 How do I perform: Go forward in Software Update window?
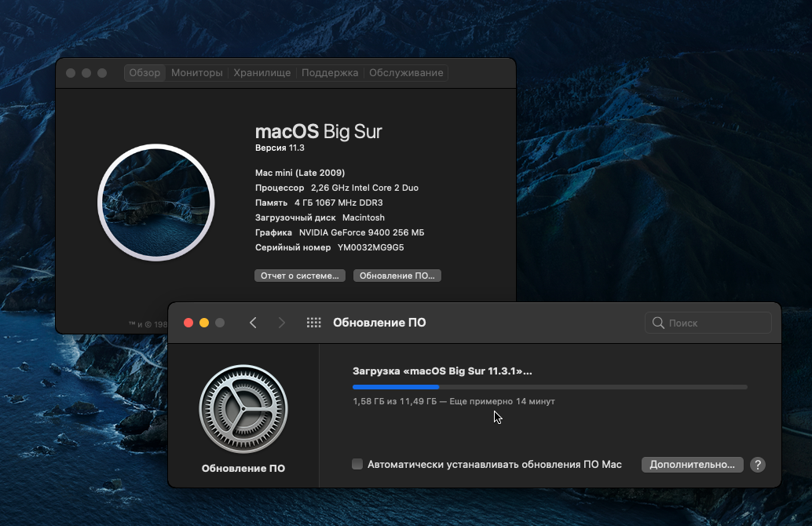pos(282,323)
